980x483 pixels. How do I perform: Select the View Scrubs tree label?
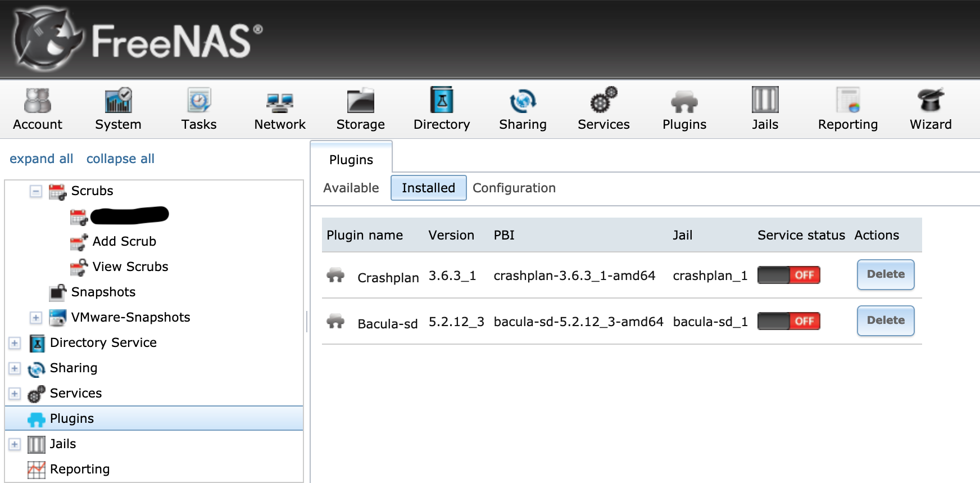tap(130, 267)
